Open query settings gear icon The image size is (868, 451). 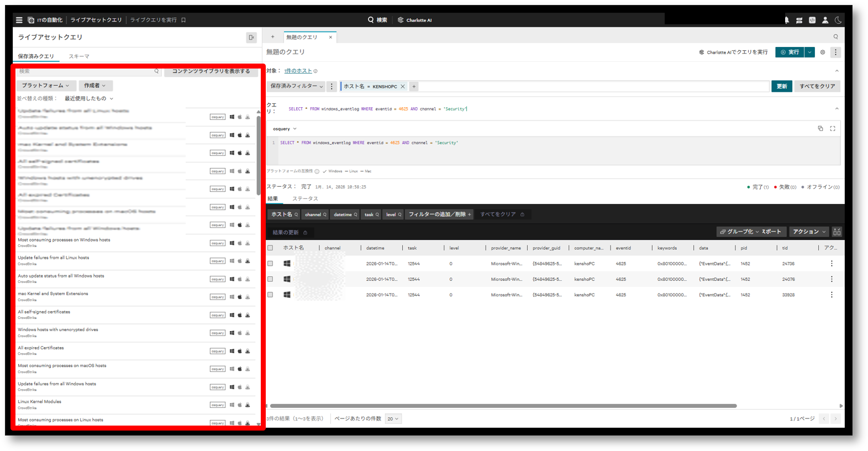823,53
